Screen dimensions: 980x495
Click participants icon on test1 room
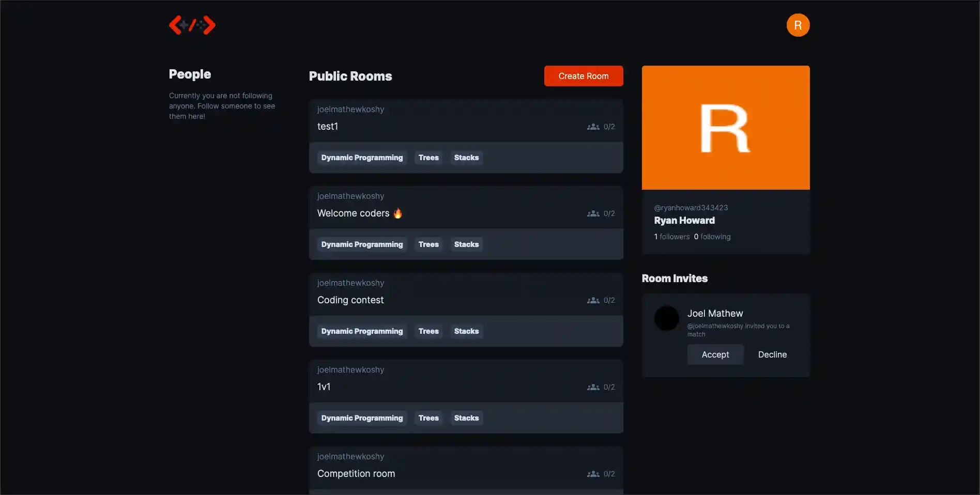[x=593, y=127]
